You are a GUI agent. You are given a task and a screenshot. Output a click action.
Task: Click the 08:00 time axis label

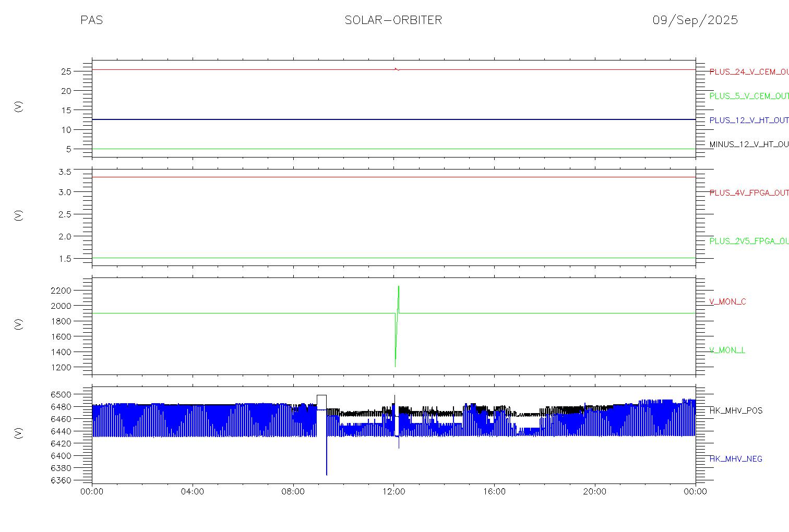[x=293, y=491]
